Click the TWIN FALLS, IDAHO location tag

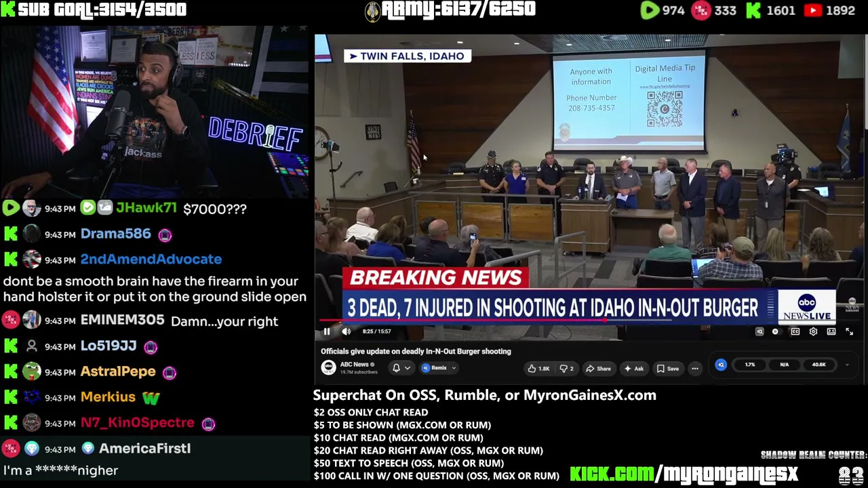coord(408,56)
